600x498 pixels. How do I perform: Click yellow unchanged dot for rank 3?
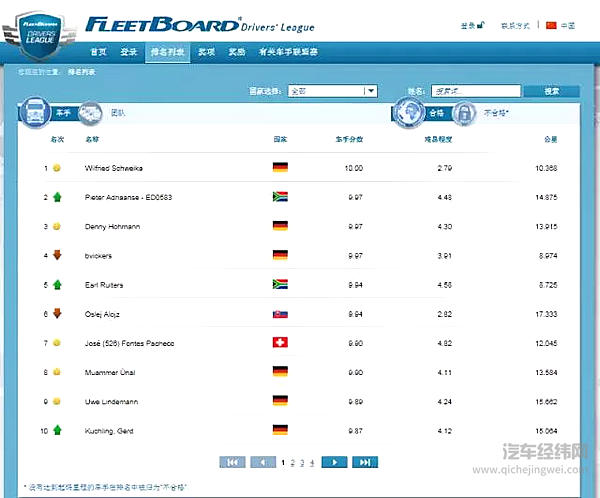click(57, 226)
